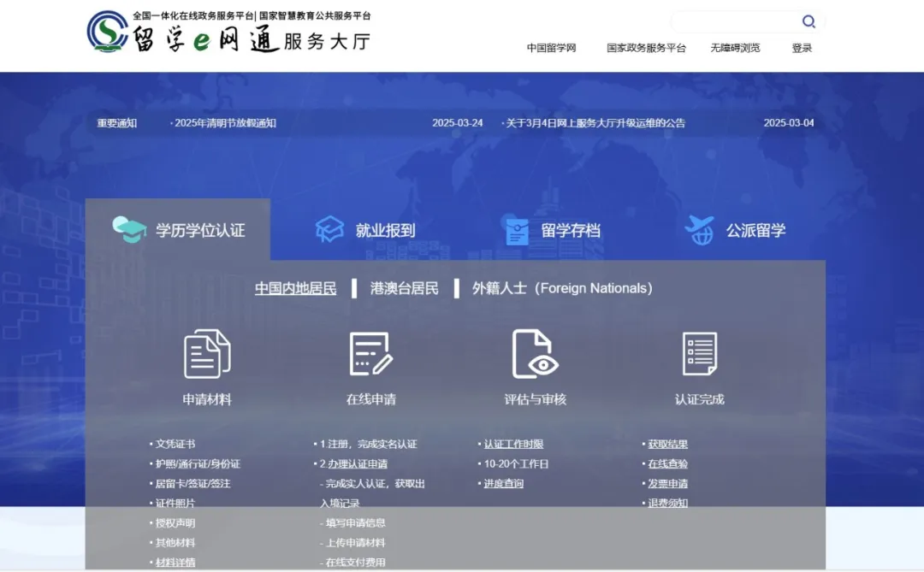Select the 学历学位认证 graduation cap icon
This screenshot has height=572, width=924.
pos(128,227)
